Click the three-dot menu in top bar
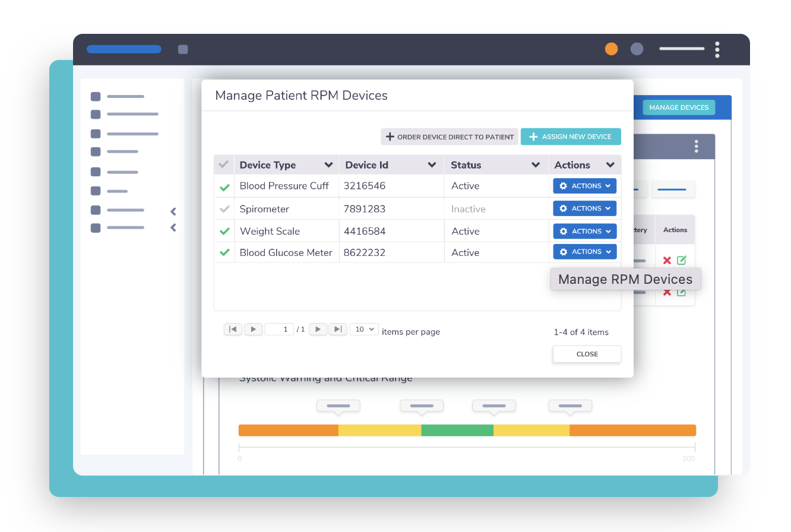791x532 pixels. (x=717, y=49)
